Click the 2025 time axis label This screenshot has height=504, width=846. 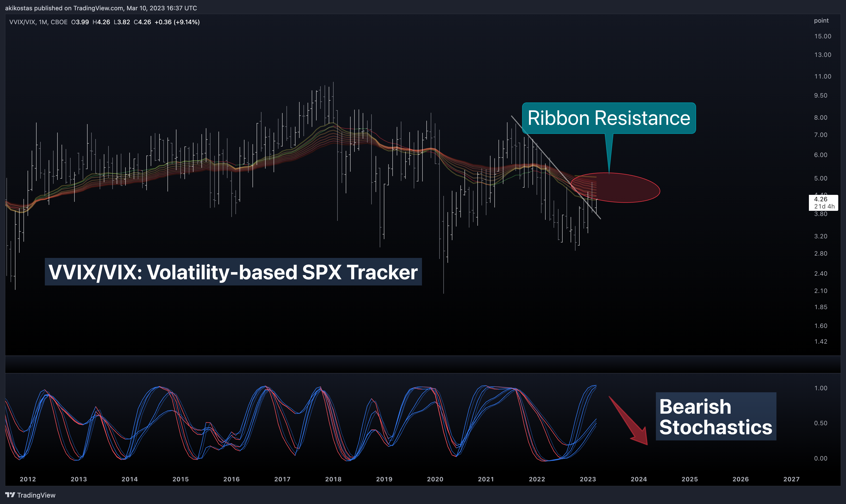coord(690,479)
